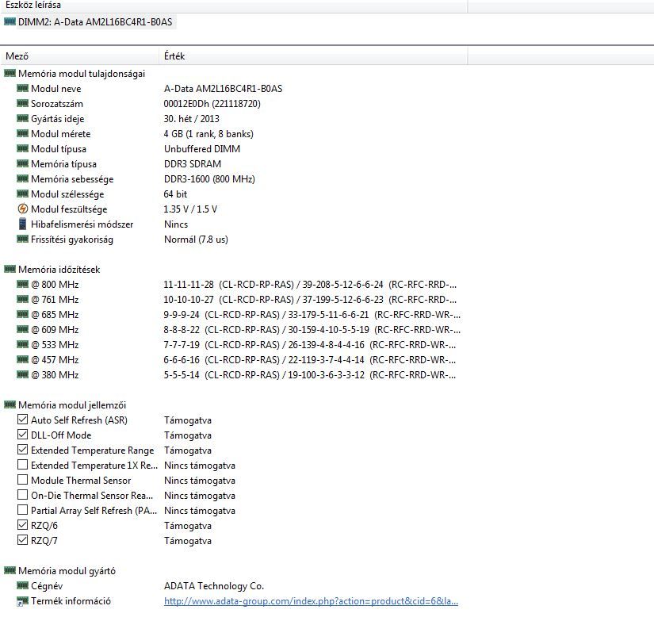
Task: Click the chip icon beside Modul típusa
Action: (22, 148)
